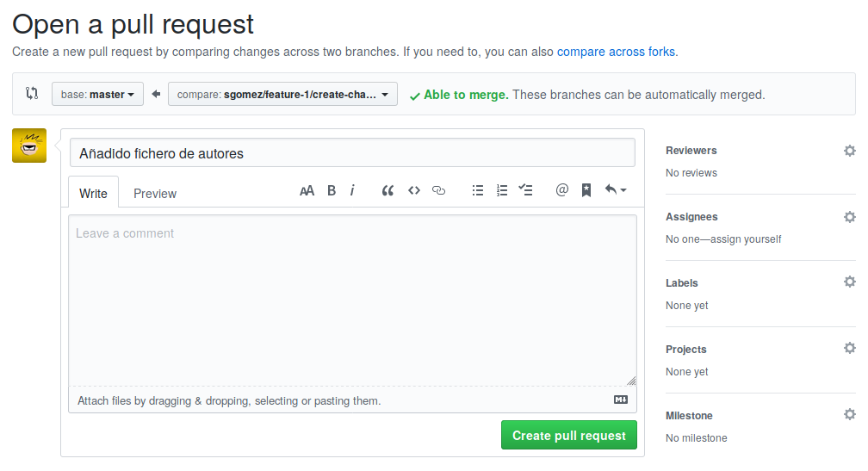Open the base: master branch dropdown
Viewport: 868px width, 471px height.
click(x=97, y=94)
